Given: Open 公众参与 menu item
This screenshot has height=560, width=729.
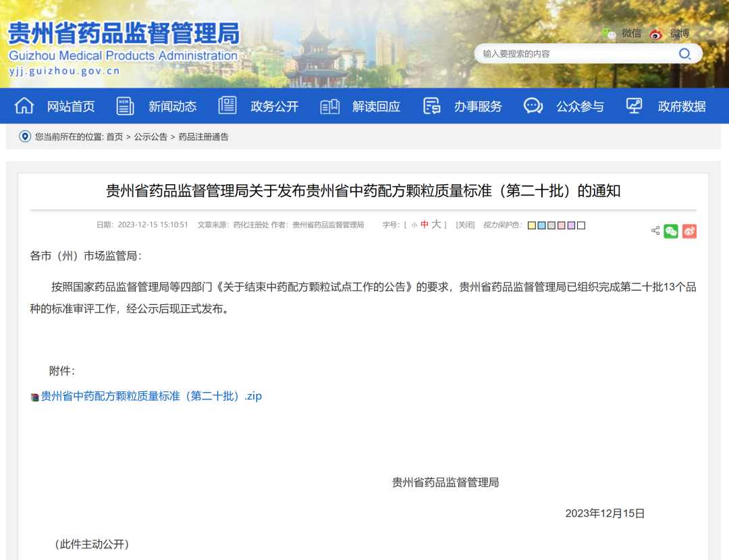Looking at the screenshot, I should (x=580, y=107).
